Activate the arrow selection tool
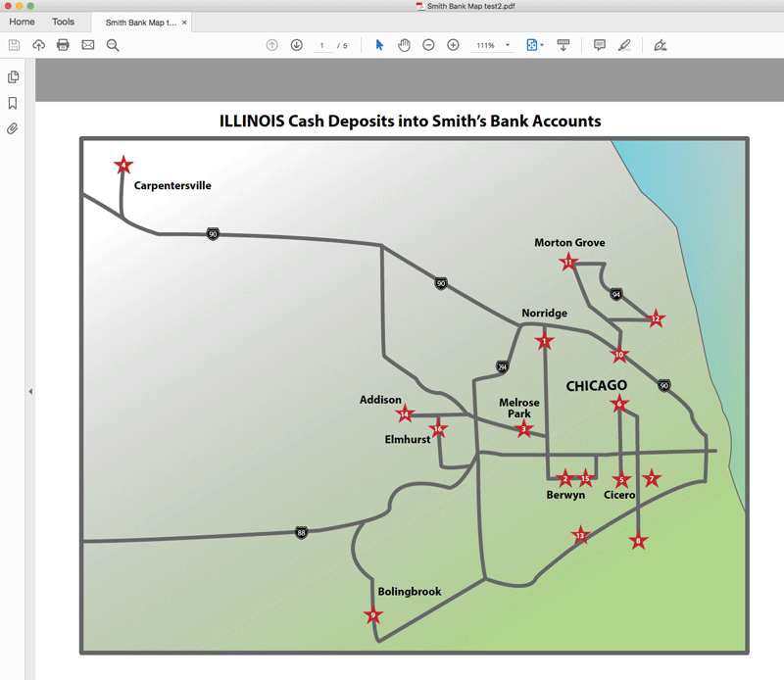The width and height of the screenshot is (784, 680). (x=380, y=45)
